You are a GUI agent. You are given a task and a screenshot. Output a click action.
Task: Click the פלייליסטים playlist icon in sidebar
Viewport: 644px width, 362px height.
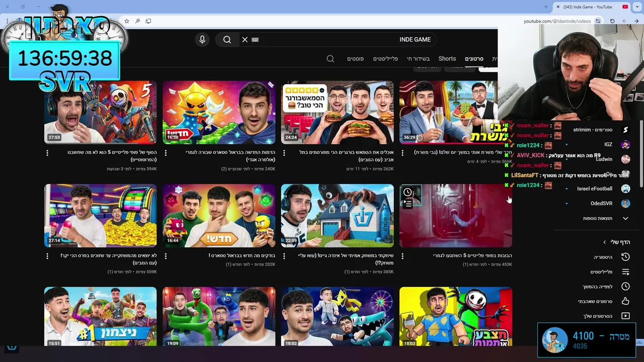pos(625,272)
